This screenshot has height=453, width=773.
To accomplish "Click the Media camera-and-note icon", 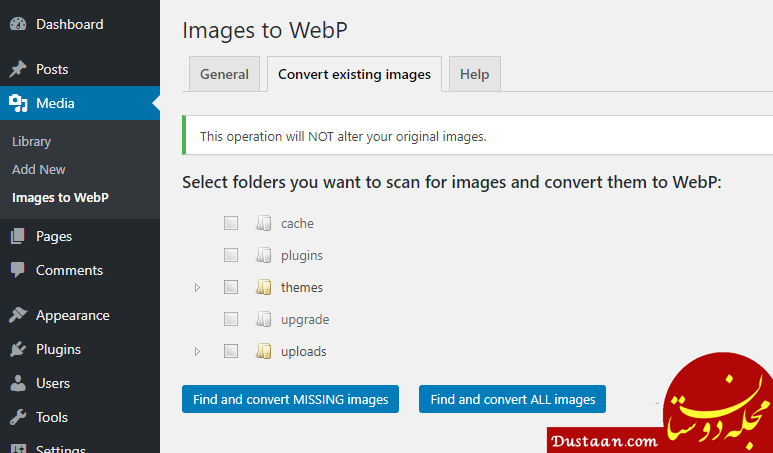I will (x=18, y=103).
